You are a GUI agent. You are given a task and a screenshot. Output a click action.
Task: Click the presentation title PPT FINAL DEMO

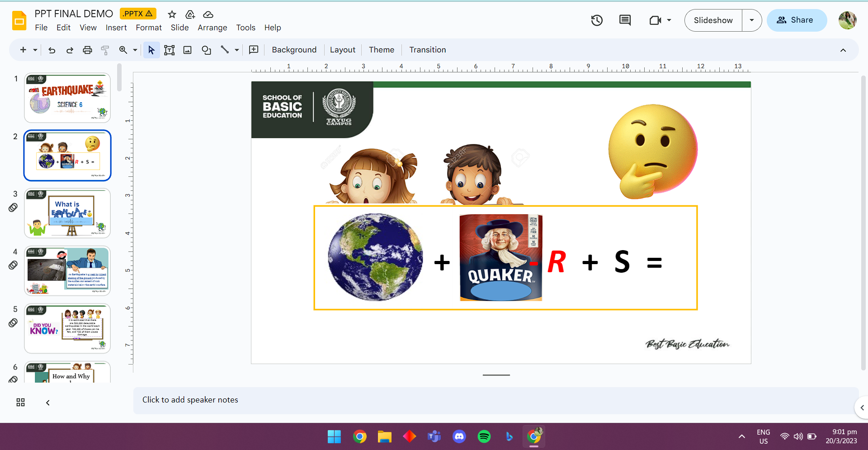coord(74,14)
